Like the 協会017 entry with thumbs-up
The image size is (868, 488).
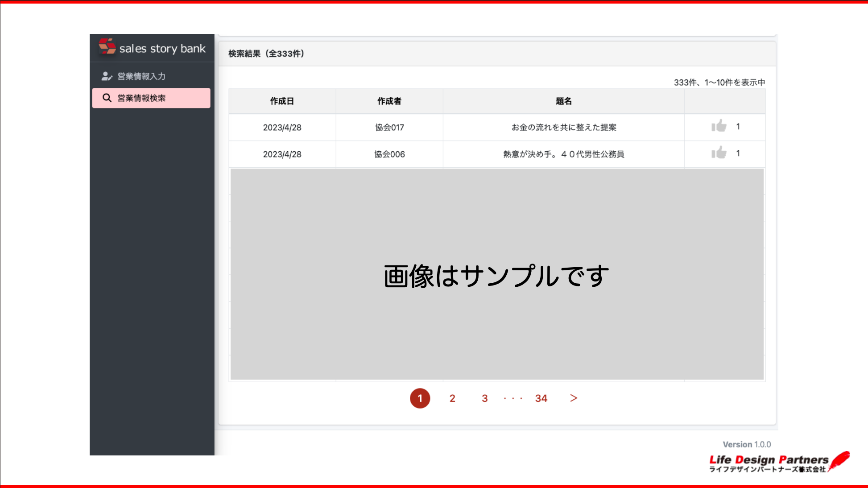(719, 126)
